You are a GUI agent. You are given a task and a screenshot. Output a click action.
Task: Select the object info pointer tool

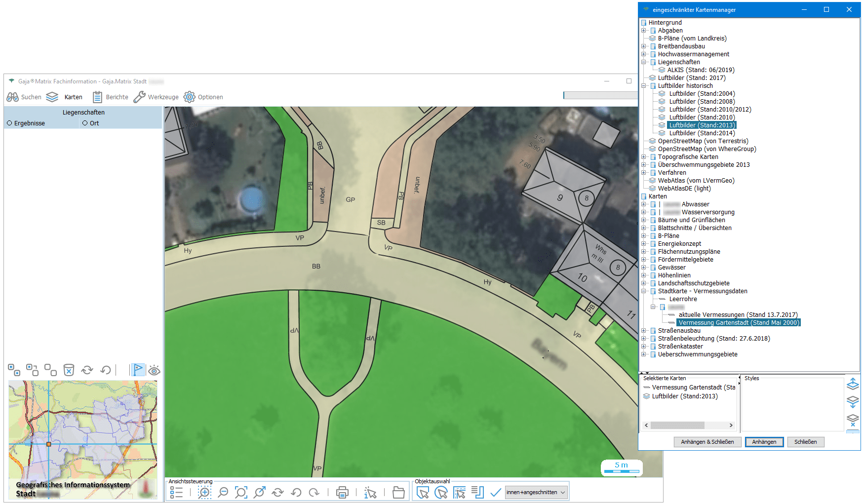[x=370, y=492]
